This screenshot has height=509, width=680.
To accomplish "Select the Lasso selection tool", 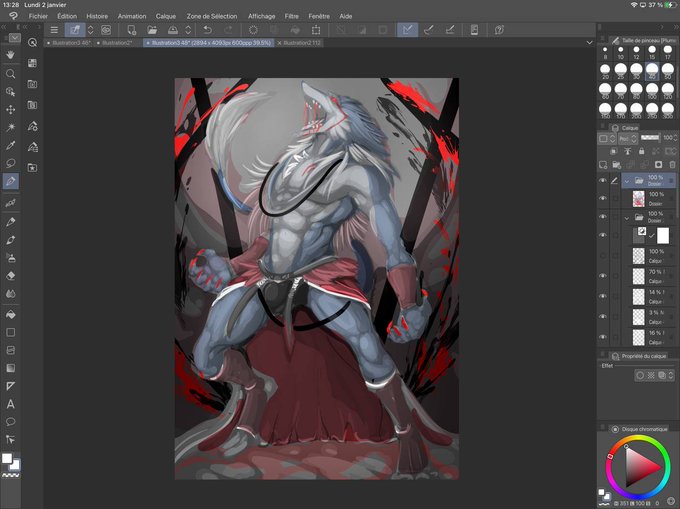I will (x=11, y=163).
